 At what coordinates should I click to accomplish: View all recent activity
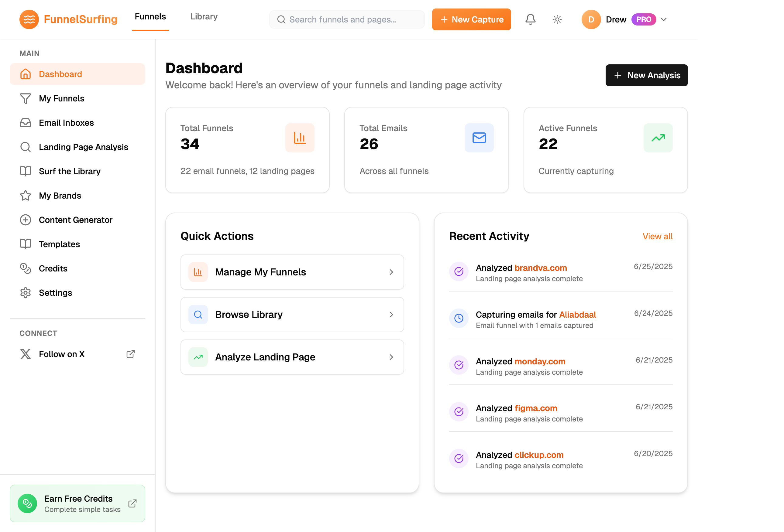(657, 236)
